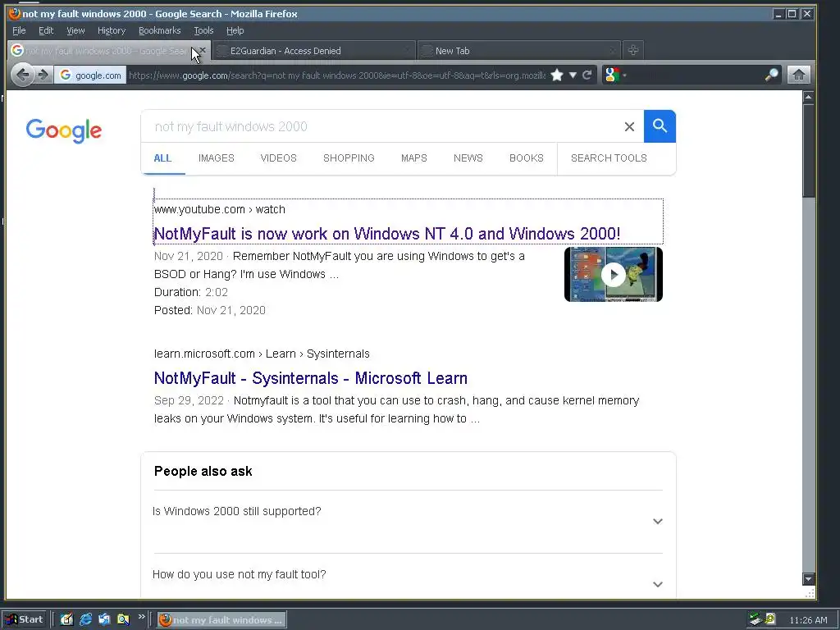Click first Quick Launch icon beside Start
Image resolution: width=840 pixels, height=630 pixels.
(x=66, y=620)
